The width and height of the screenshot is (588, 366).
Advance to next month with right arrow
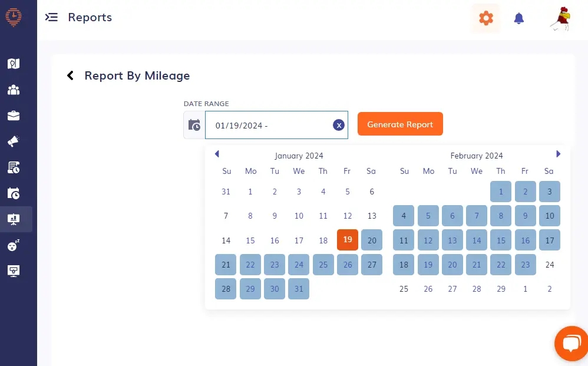coord(558,154)
